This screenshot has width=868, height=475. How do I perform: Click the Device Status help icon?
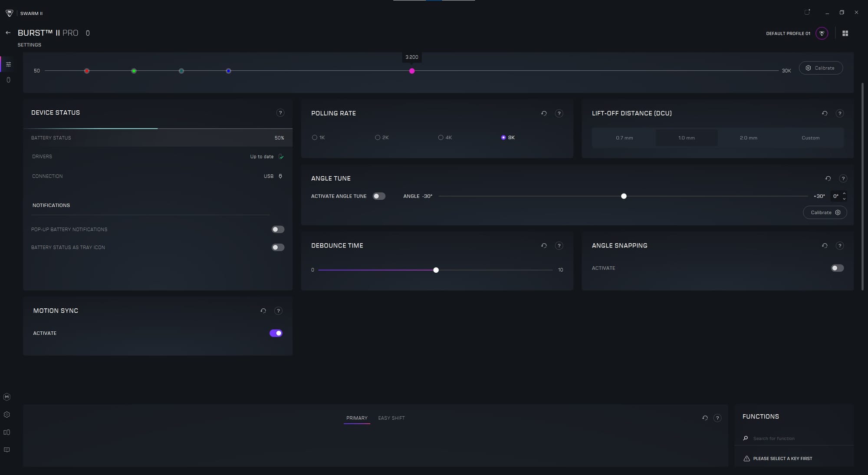(x=280, y=113)
